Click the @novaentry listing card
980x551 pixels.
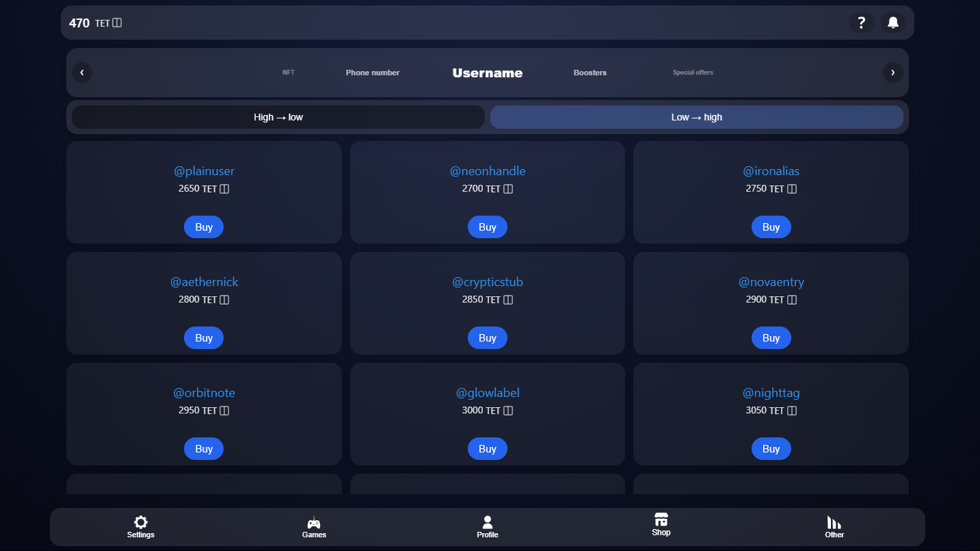click(x=771, y=303)
